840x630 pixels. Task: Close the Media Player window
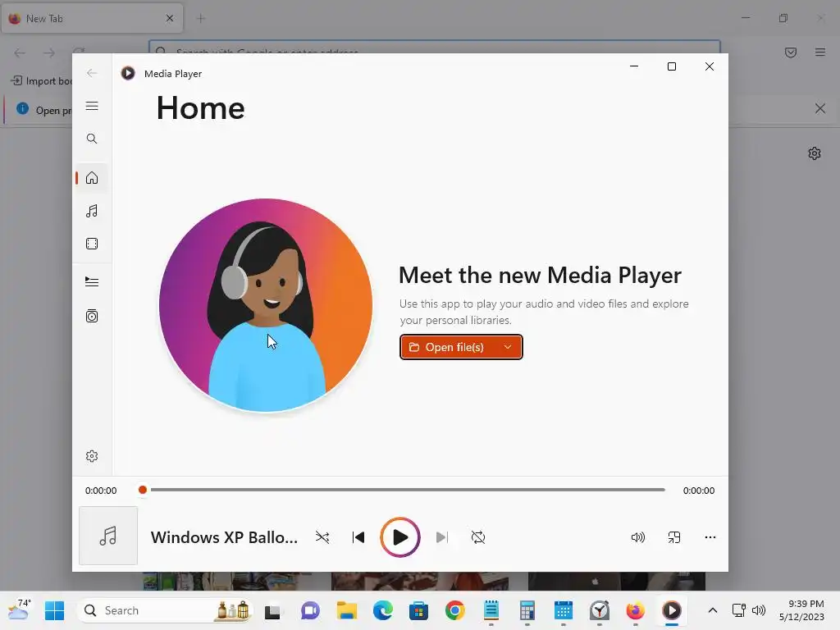coord(710,66)
